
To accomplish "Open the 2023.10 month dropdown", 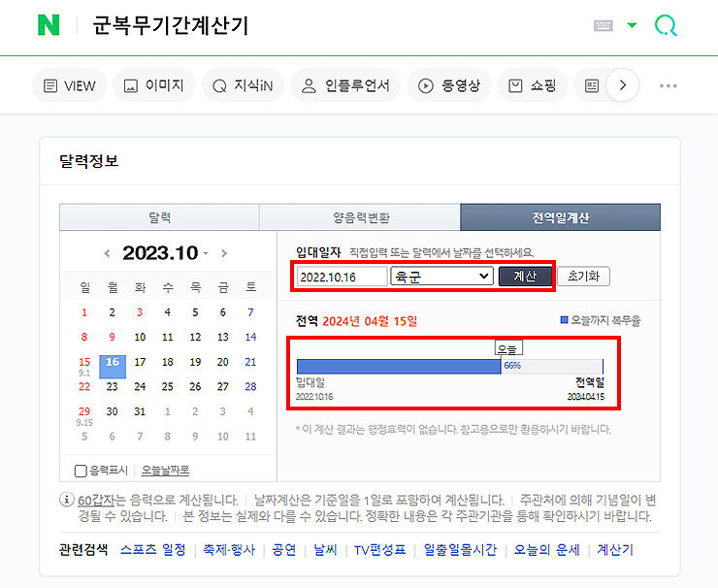I will pyautogui.click(x=206, y=253).
